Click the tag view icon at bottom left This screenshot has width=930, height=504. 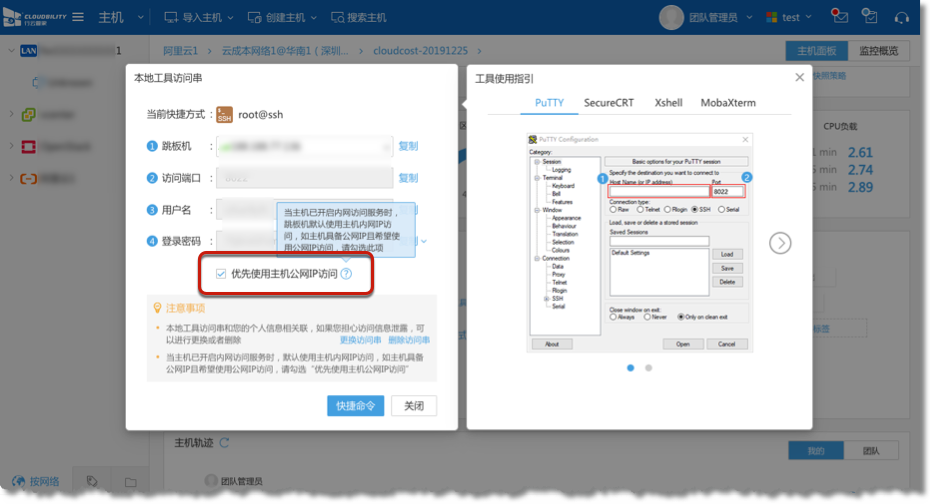click(x=92, y=481)
